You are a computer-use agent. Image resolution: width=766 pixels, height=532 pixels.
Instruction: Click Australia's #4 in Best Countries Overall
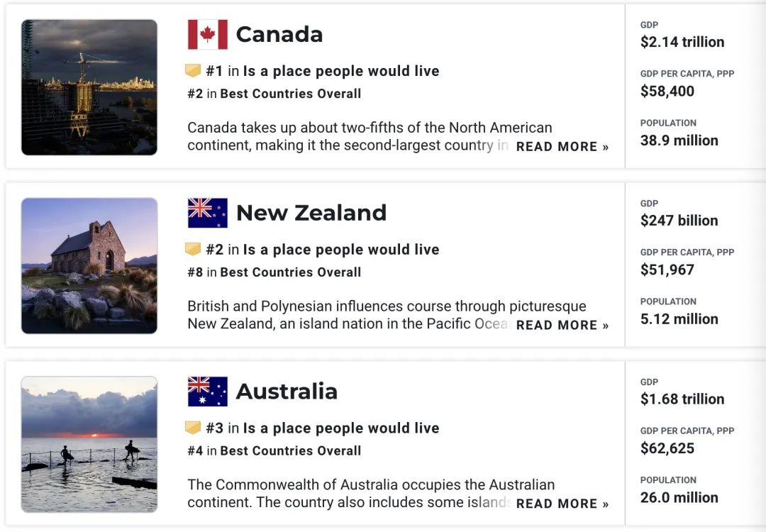coord(274,451)
